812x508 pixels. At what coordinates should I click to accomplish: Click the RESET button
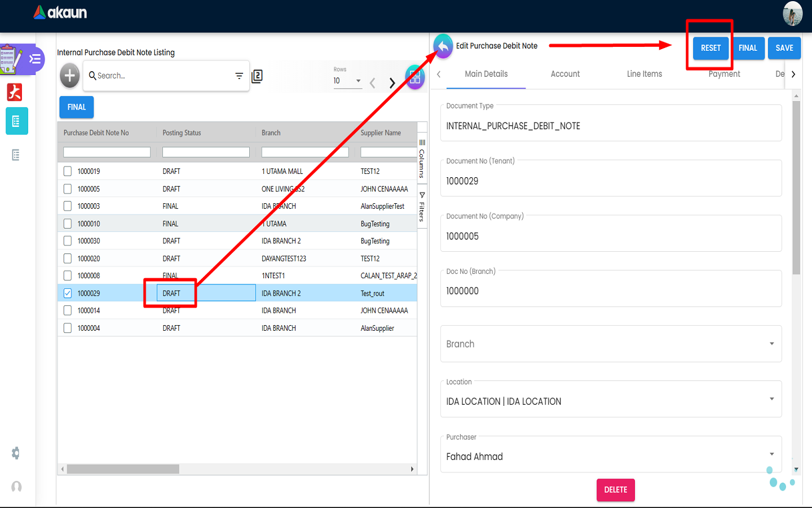710,48
